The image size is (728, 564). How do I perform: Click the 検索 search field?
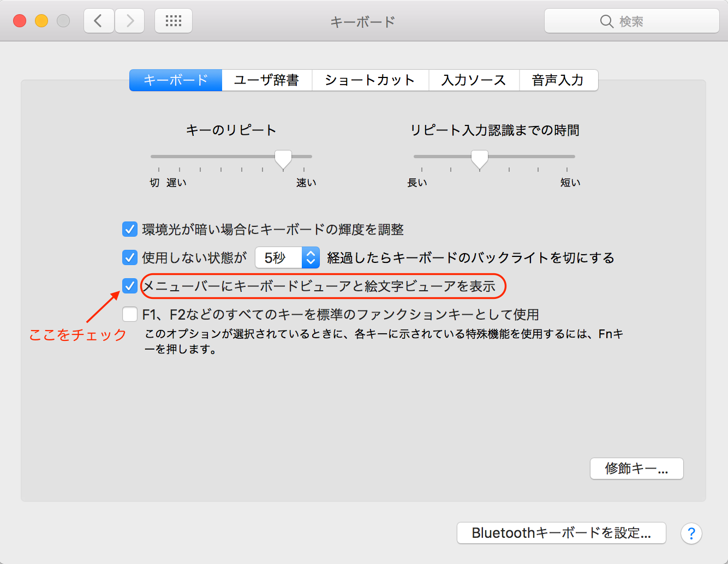coord(632,21)
